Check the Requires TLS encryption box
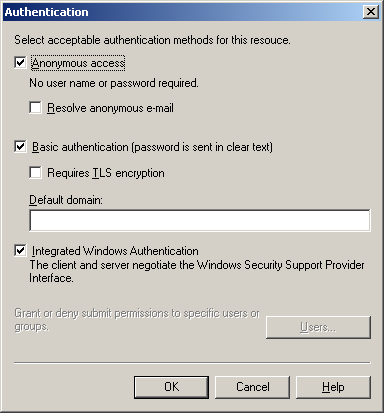The width and height of the screenshot is (384, 413). point(35,173)
